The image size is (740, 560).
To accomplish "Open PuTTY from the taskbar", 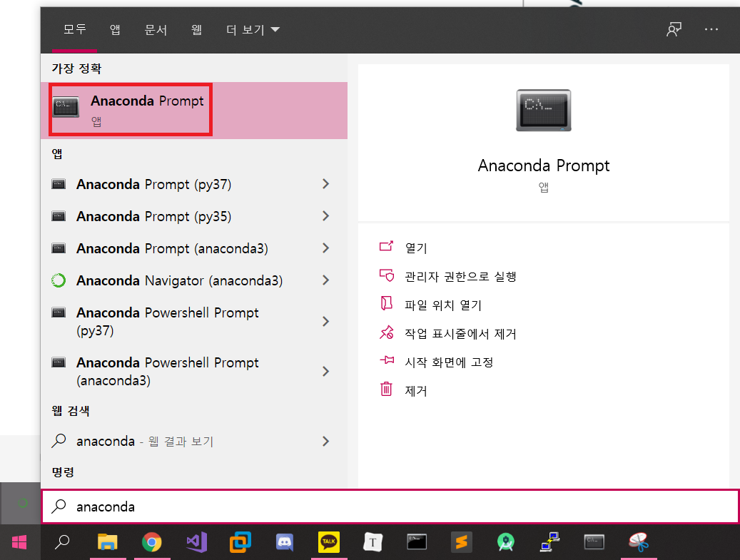I will pyautogui.click(x=549, y=542).
